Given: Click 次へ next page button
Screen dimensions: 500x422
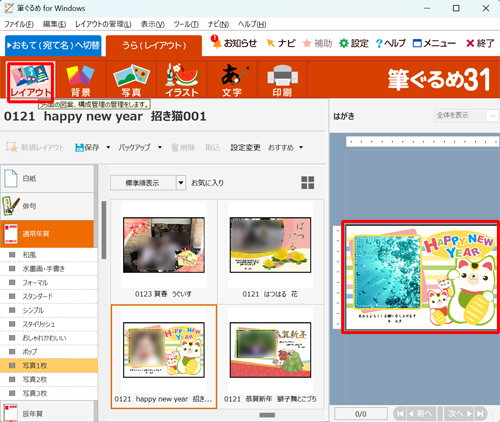Looking at the screenshot, I should (x=460, y=414).
